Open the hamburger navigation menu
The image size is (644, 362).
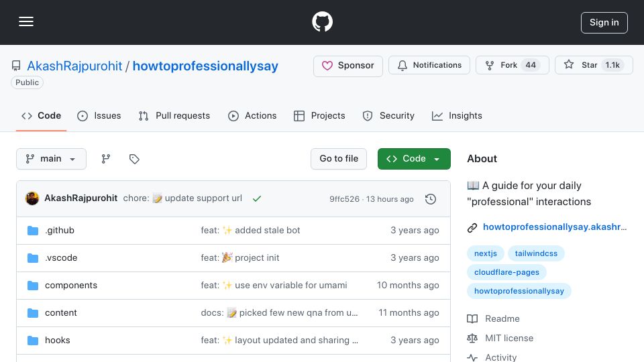pyautogui.click(x=26, y=21)
